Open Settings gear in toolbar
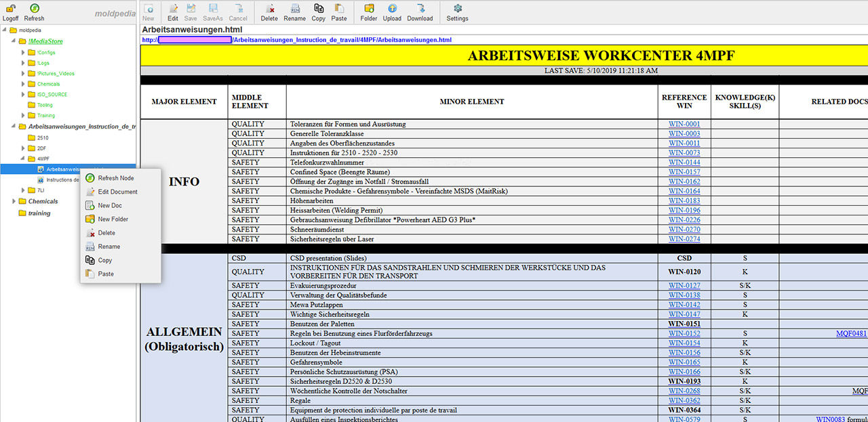 [x=457, y=9]
